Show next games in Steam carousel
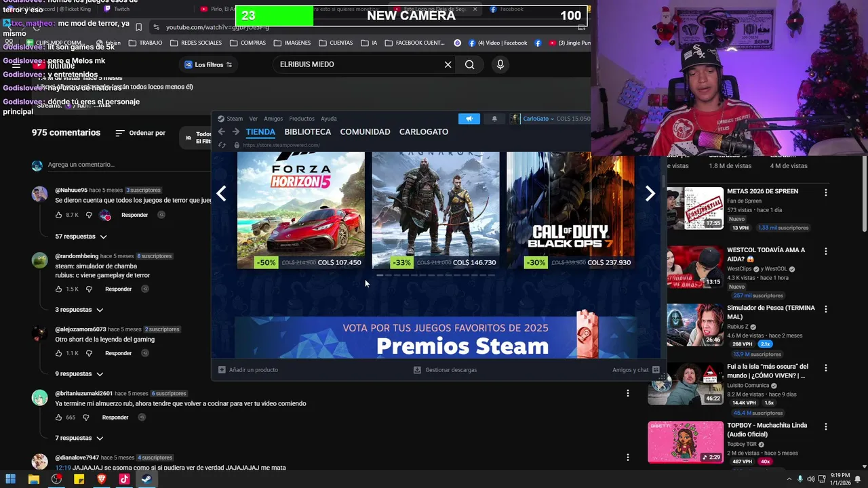The image size is (868, 488). point(650,194)
